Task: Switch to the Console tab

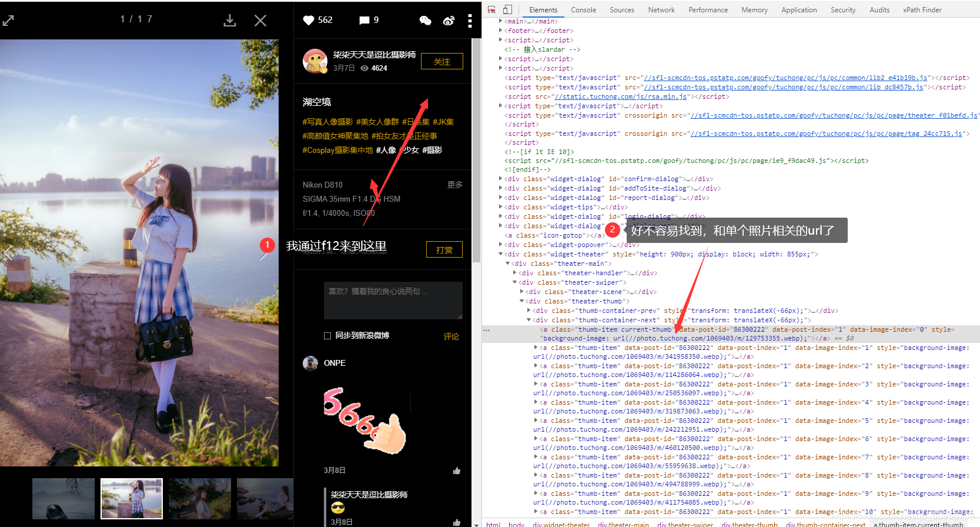Action: pyautogui.click(x=583, y=9)
